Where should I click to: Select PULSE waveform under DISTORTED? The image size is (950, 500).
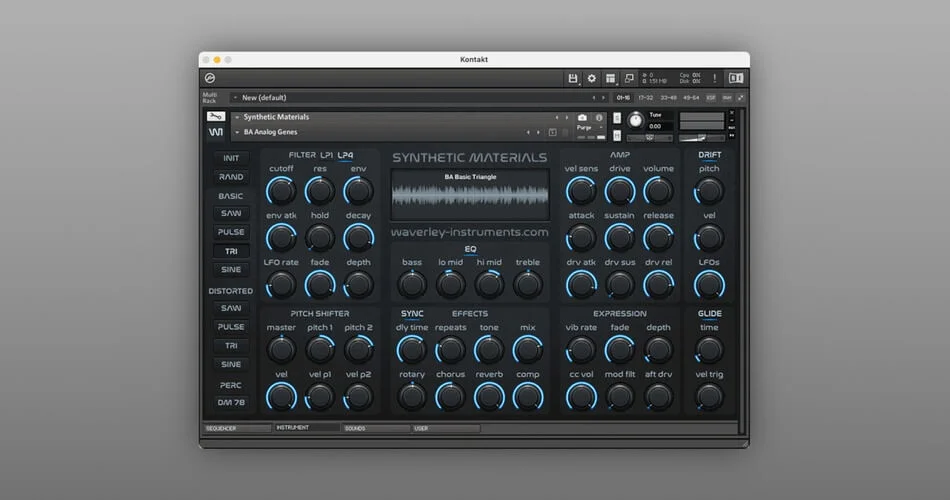pyautogui.click(x=231, y=327)
